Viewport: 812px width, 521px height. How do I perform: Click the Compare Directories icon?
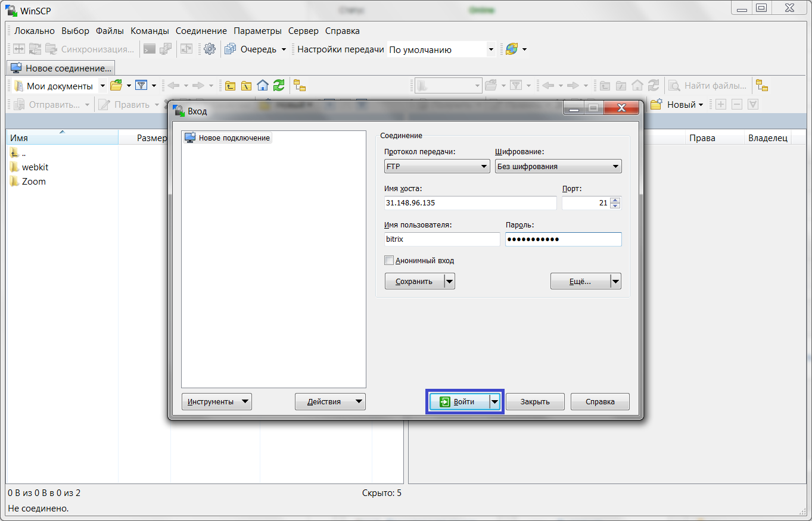[x=20, y=49]
